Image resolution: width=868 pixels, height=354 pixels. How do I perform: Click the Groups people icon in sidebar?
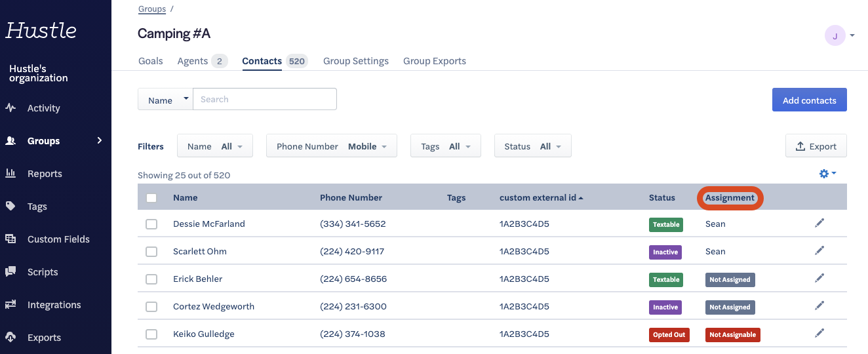[x=10, y=141]
